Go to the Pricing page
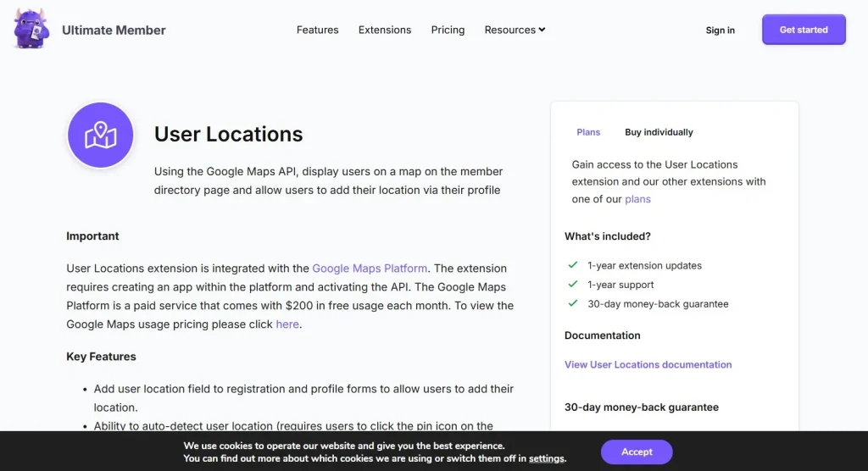This screenshot has height=471, width=868. coord(448,30)
